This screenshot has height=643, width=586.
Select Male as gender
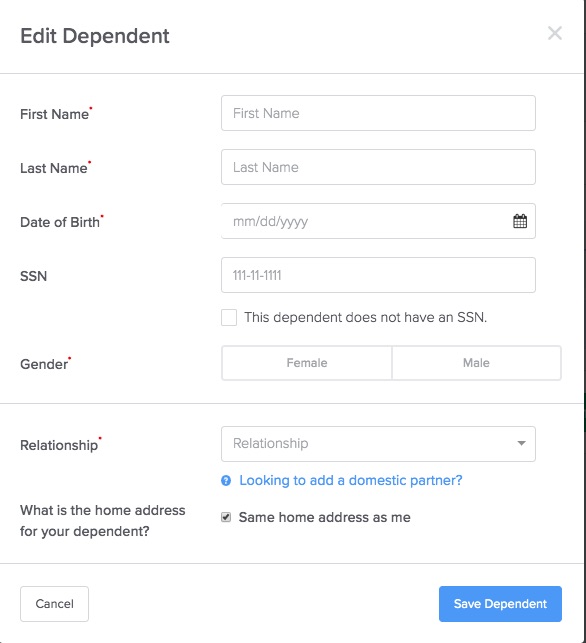(477, 363)
